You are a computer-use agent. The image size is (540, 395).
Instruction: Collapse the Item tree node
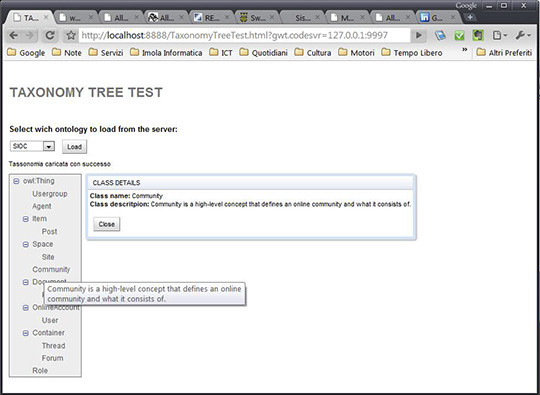[x=25, y=219]
